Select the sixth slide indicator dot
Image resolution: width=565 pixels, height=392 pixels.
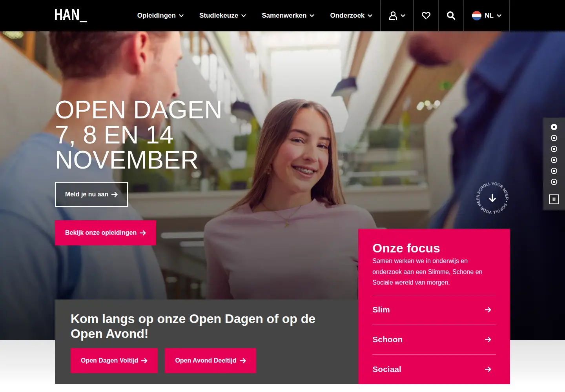554,182
